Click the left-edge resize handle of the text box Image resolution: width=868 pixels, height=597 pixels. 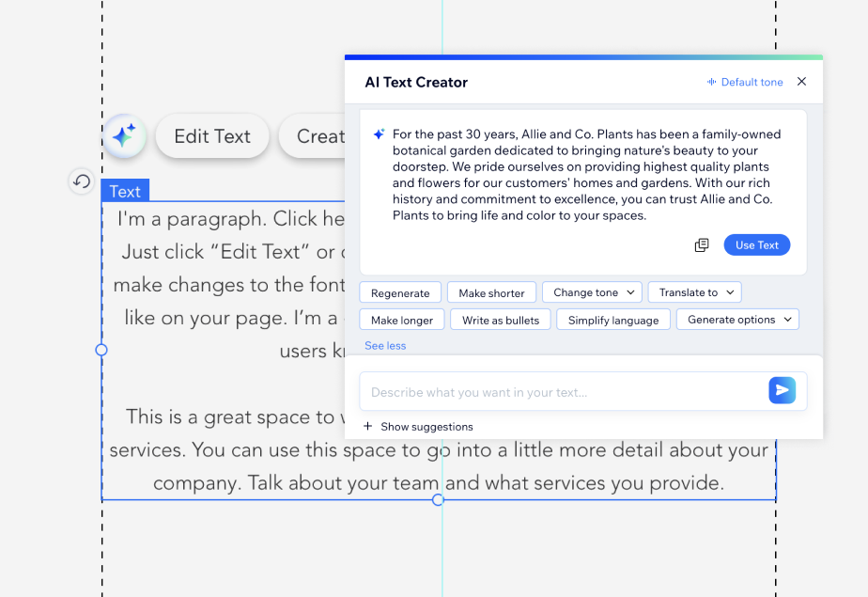[101, 350]
